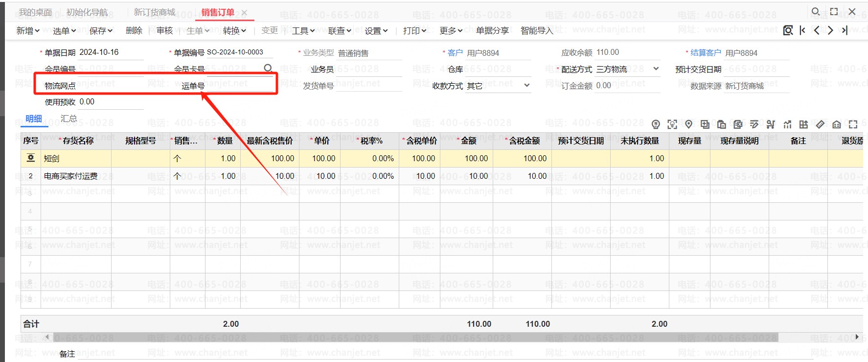This screenshot has width=868, height=362.
Task: Open the 结算客户 link label
Action: coord(706,52)
